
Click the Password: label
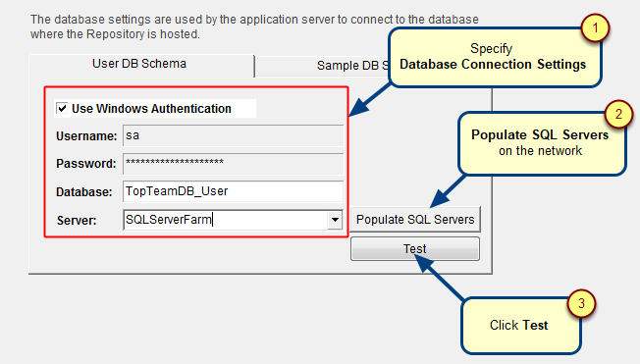tap(86, 164)
